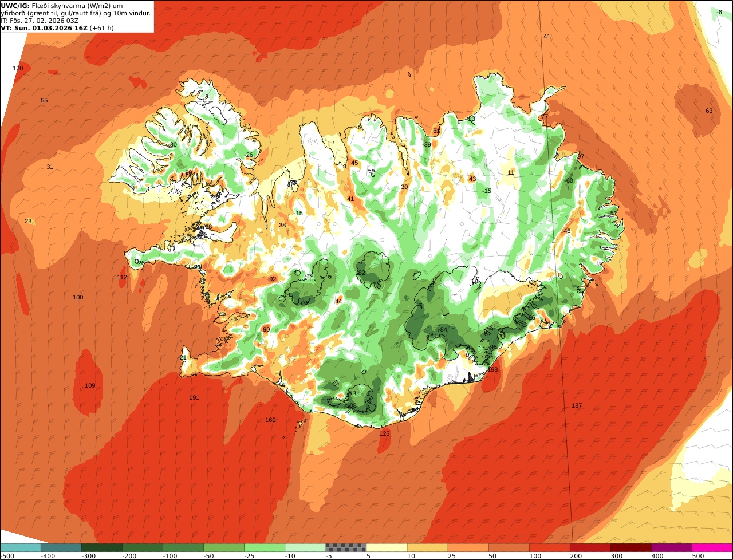Click the '(+61 h)' forecast offset
This screenshot has width=733, height=560.
pos(102,27)
